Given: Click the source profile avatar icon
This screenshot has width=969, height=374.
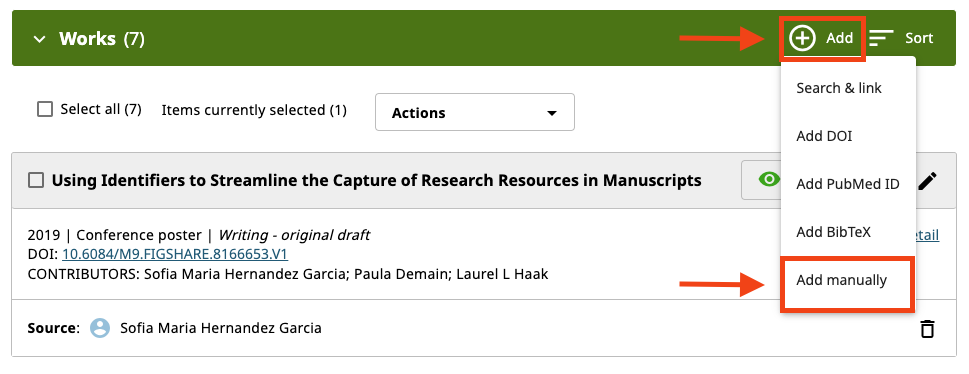Looking at the screenshot, I should [x=99, y=328].
